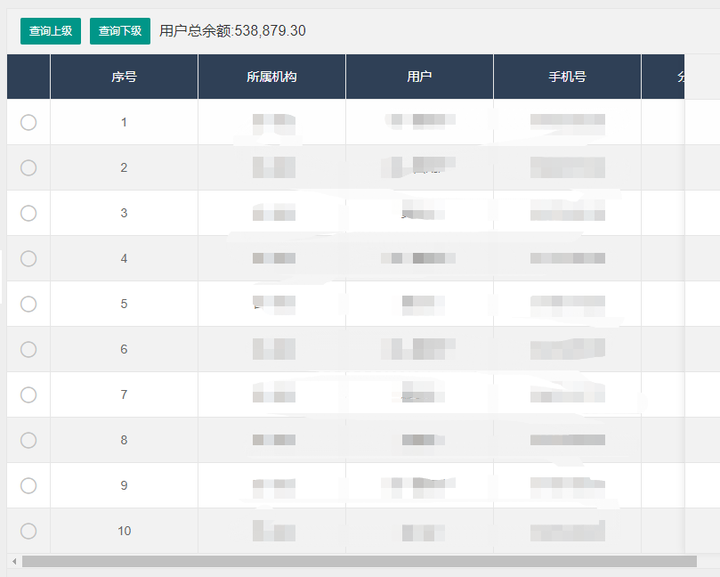Viewport: 720px width, 577px height.
Task: Pick the radio button in row 4
Action: (x=28, y=258)
